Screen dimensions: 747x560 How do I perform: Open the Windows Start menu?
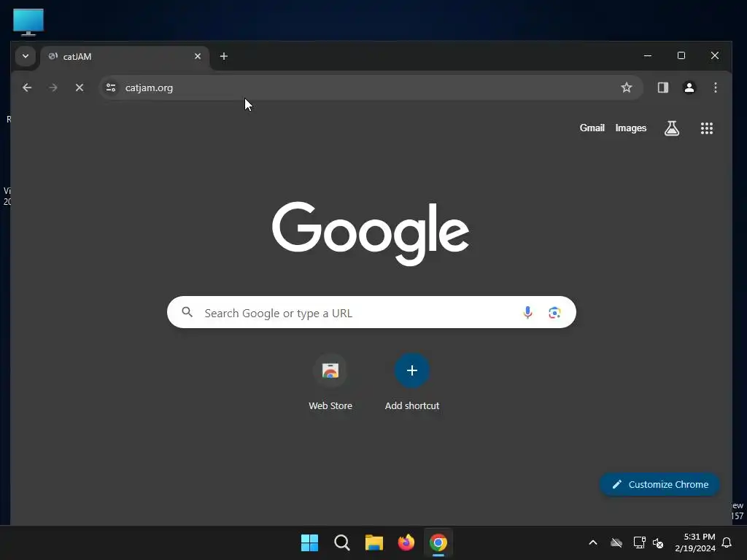point(309,542)
